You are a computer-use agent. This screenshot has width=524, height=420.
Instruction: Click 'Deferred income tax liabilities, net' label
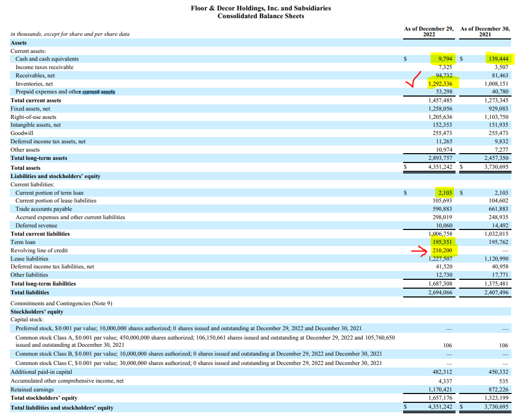coord(52,266)
